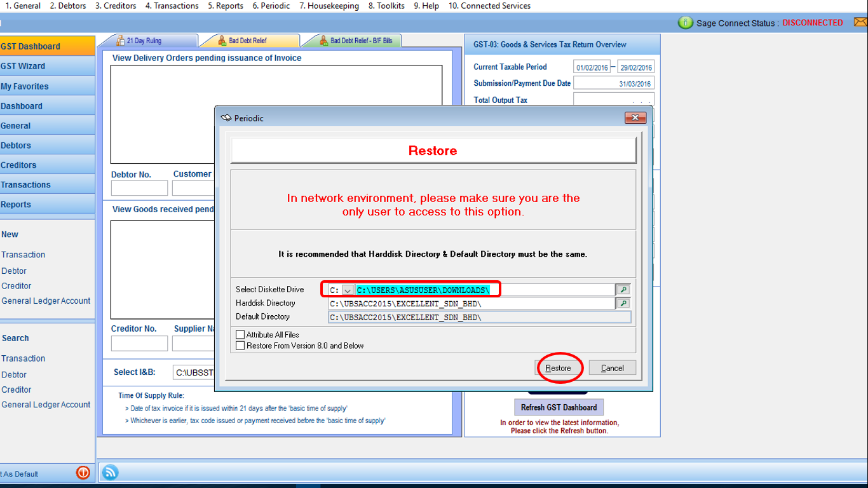Open General section in sidebar
The width and height of the screenshot is (868, 488).
[47, 125]
